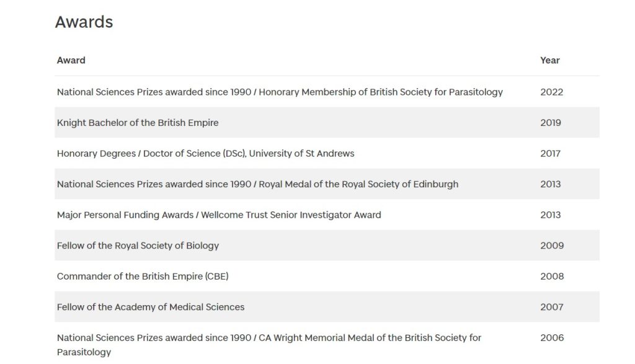Click the Award column header
This screenshot has height=364, width=635.
pos(71,60)
